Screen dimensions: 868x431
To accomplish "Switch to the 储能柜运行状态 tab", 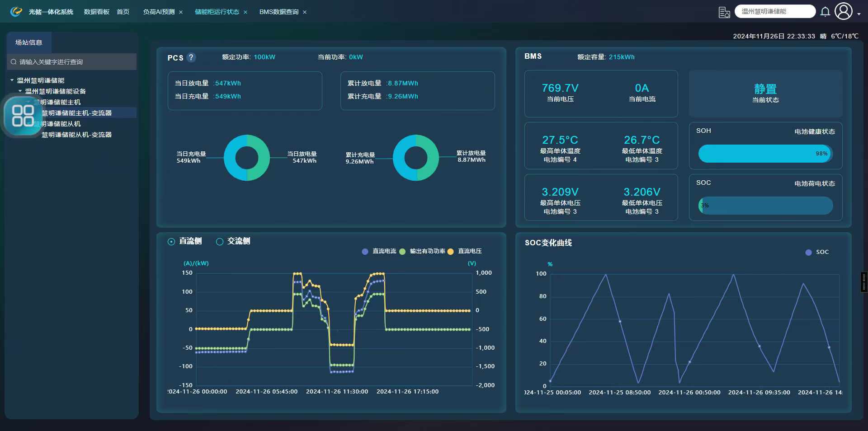I will click(217, 12).
